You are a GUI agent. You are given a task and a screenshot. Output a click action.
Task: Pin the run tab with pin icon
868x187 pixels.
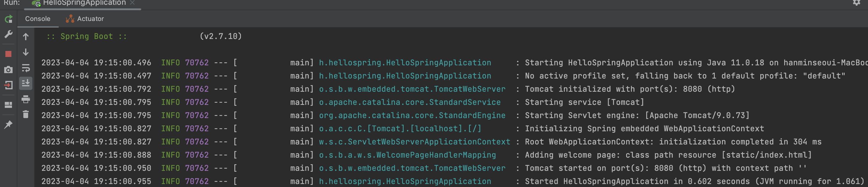point(8,125)
